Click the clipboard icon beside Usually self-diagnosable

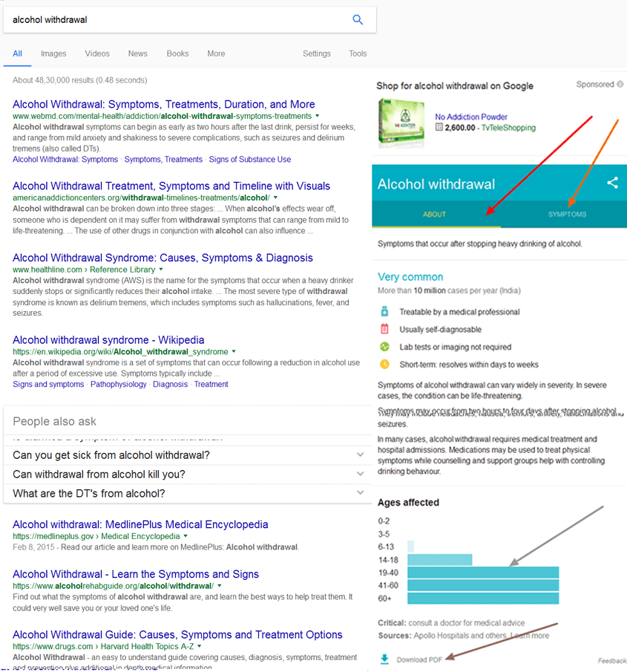pos(384,329)
